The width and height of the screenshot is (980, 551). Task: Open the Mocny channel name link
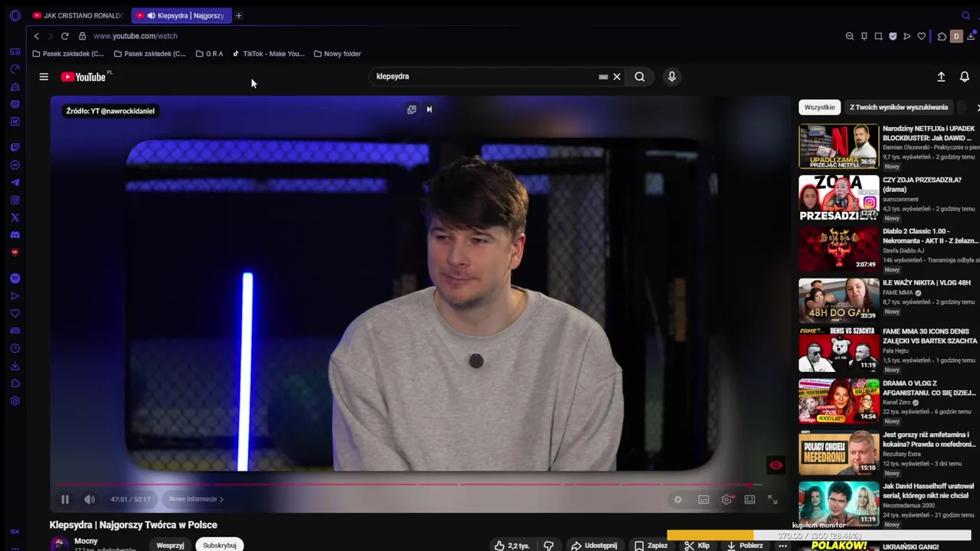[x=86, y=541]
